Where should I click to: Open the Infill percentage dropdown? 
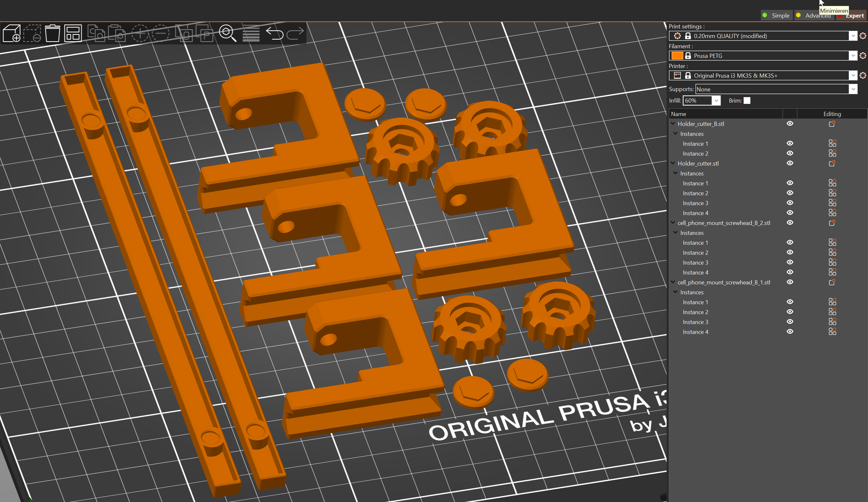click(716, 101)
